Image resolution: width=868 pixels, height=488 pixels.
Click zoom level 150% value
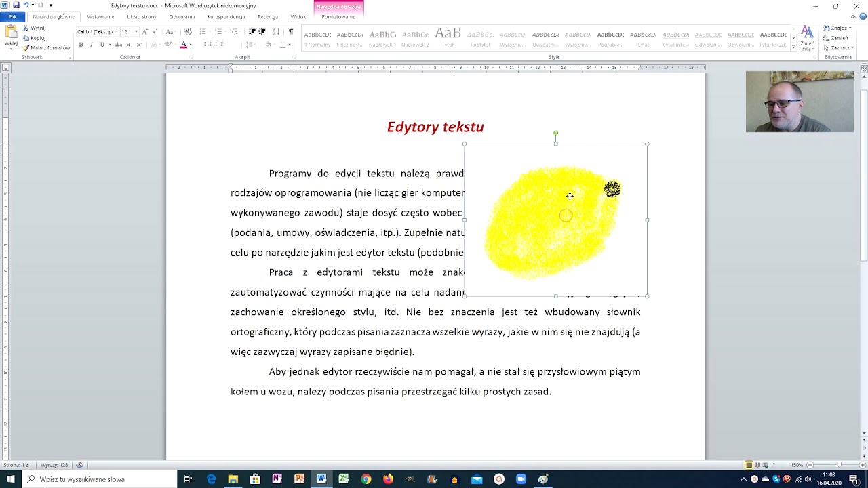point(797,465)
